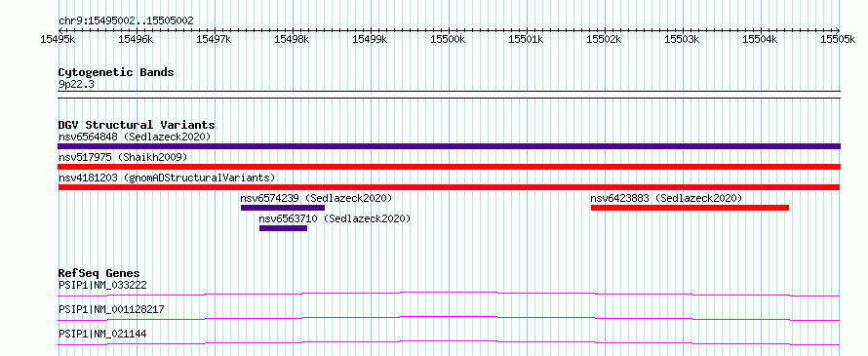868x356 pixels.
Task: Select the nsv6574239 purple variant bar
Action: pyautogui.click(x=282, y=208)
